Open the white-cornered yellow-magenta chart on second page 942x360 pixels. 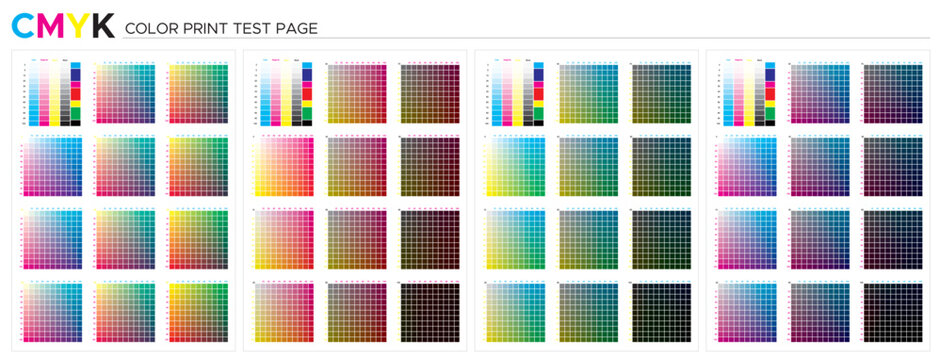pyautogui.click(x=284, y=167)
